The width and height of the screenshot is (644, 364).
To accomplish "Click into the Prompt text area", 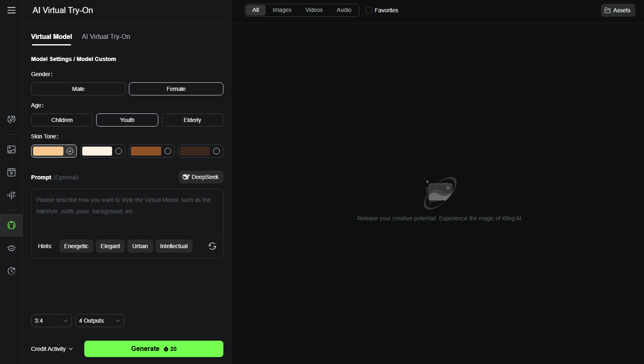I will [127, 211].
